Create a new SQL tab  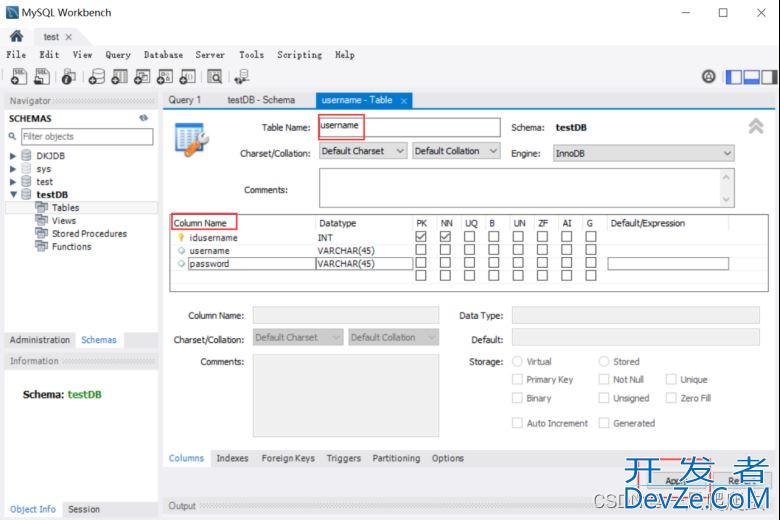click(x=19, y=77)
